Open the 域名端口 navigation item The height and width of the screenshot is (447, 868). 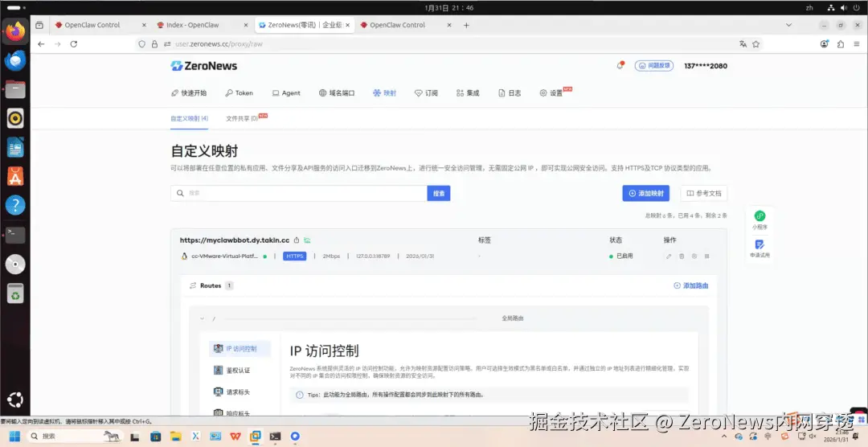[x=337, y=93]
